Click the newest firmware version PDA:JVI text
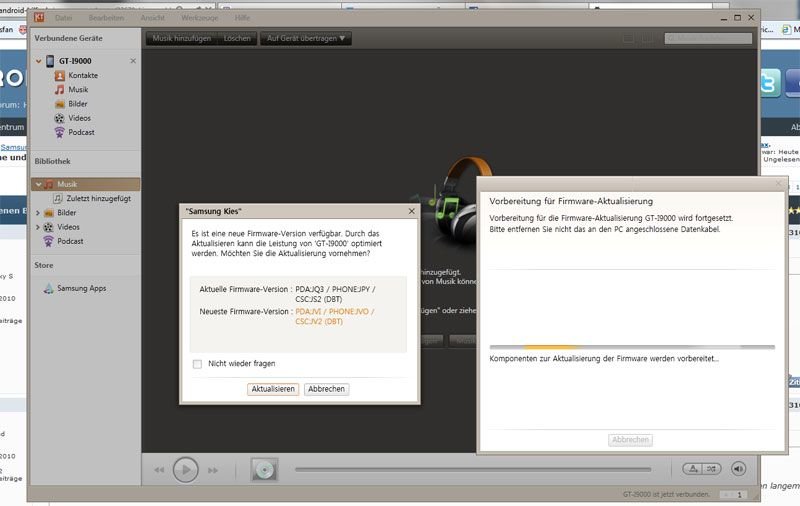 click(x=335, y=316)
